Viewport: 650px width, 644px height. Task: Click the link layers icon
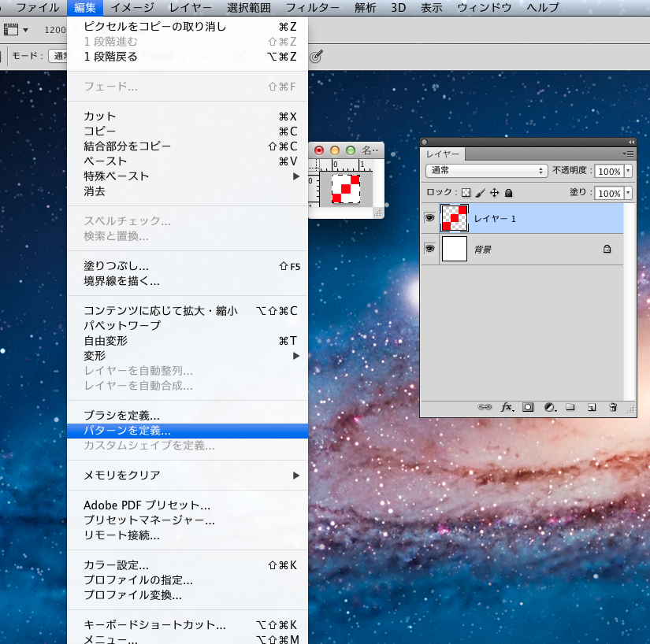coord(485,407)
